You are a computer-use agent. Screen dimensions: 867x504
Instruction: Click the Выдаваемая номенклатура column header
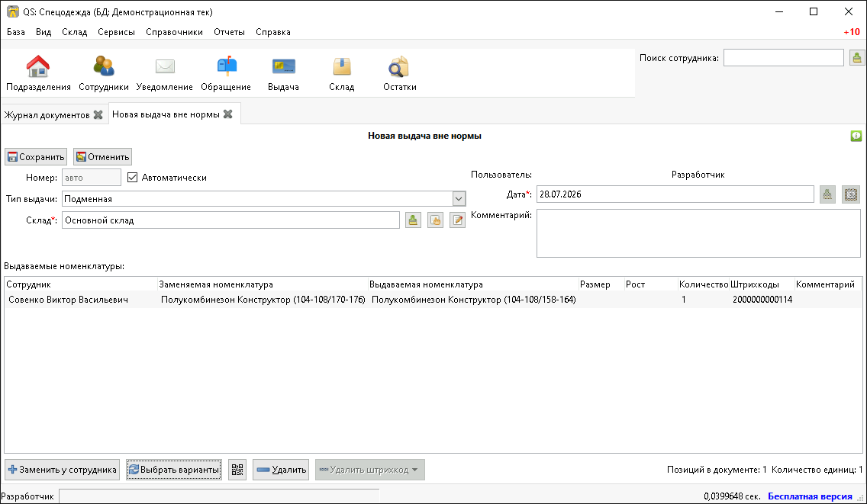coord(473,284)
